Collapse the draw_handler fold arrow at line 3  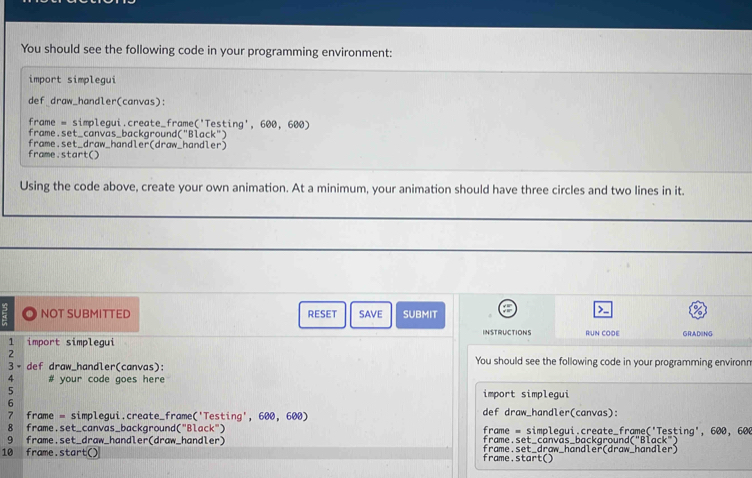pos(19,367)
